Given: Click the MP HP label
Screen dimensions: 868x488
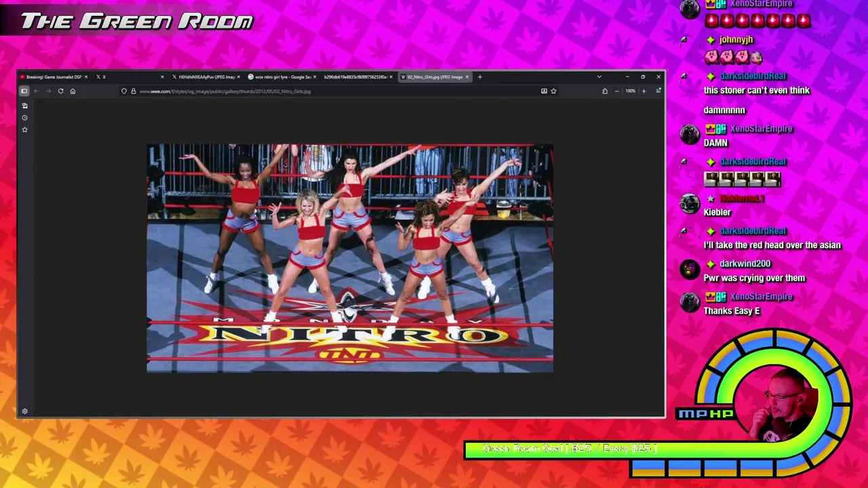Looking at the screenshot, I should click(705, 413).
